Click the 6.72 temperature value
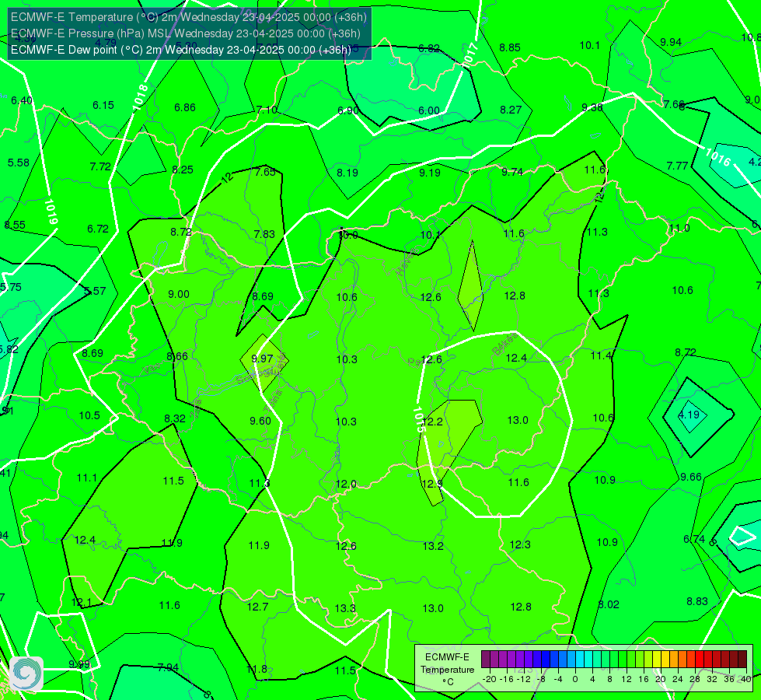 [x=97, y=229]
